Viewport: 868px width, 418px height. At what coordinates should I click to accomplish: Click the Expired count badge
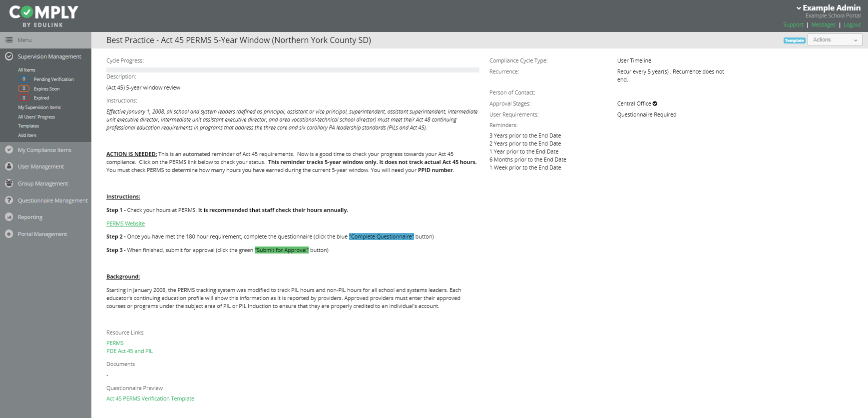click(23, 98)
